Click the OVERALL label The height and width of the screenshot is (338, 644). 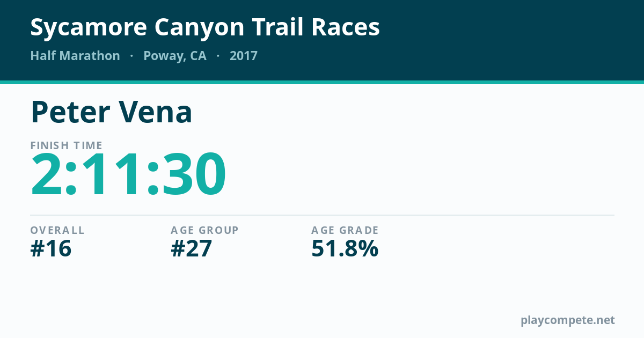(57, 230)
